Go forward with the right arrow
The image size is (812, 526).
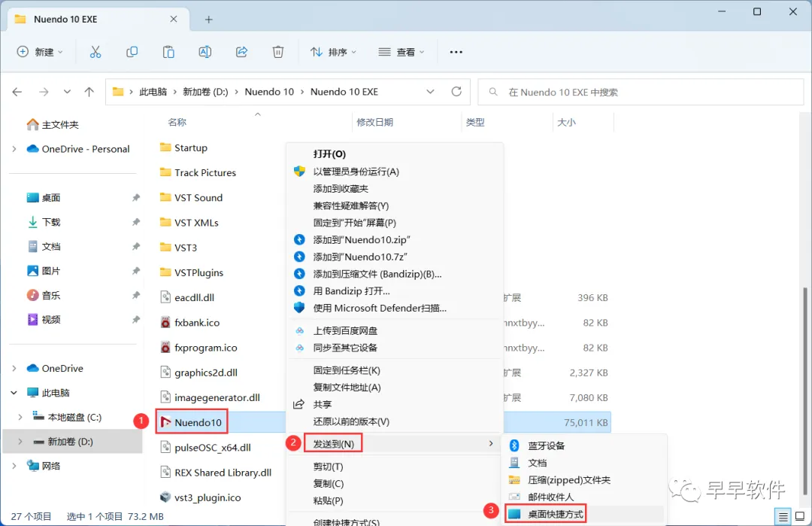click(44, 92)
